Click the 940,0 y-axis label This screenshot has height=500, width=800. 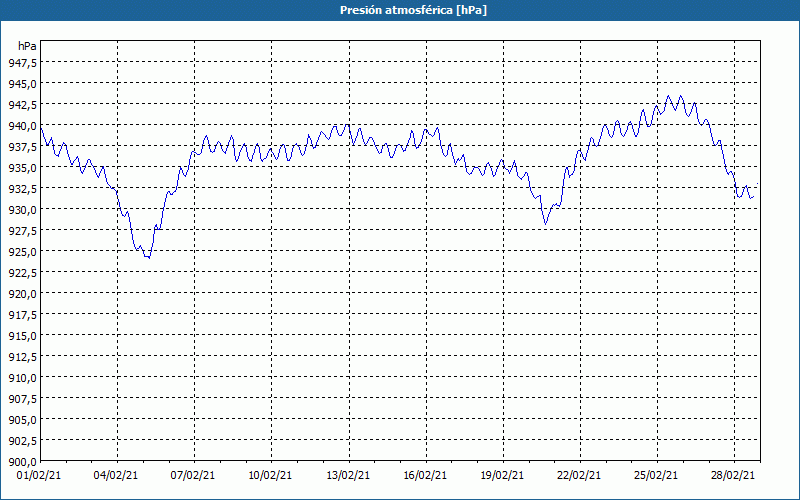tap(22, 126)
